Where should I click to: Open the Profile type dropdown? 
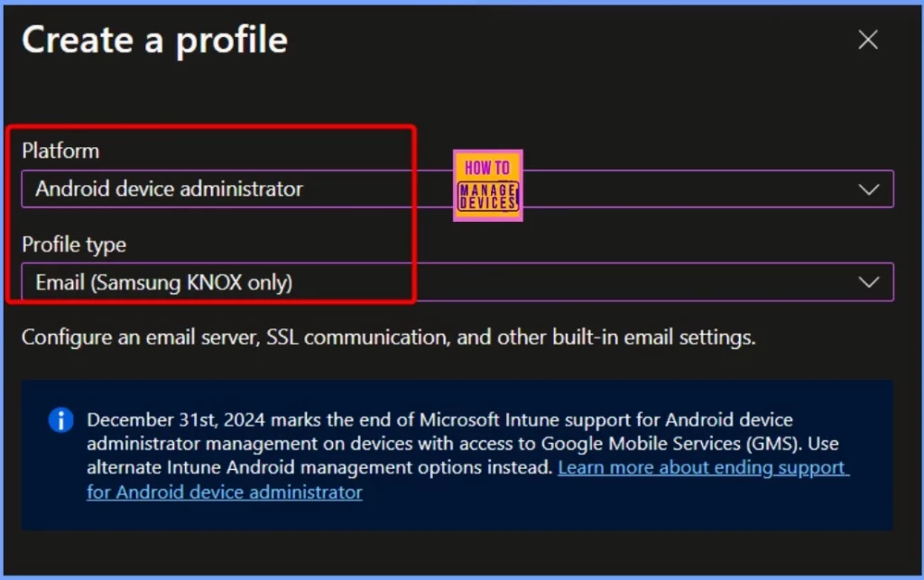coord(457,282)
